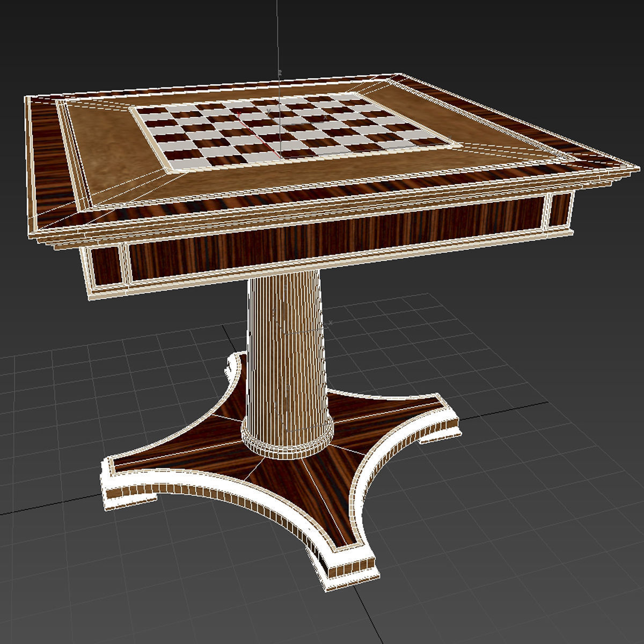Click the Y axis handle on the gizmo
This screenshot has height=644, width=644.
click(269, 111)
